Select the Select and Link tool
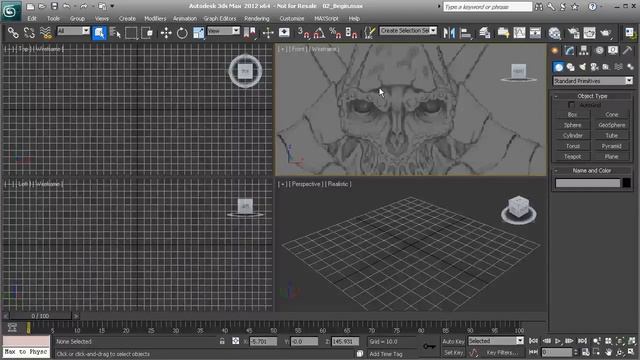 pos(13,32)
